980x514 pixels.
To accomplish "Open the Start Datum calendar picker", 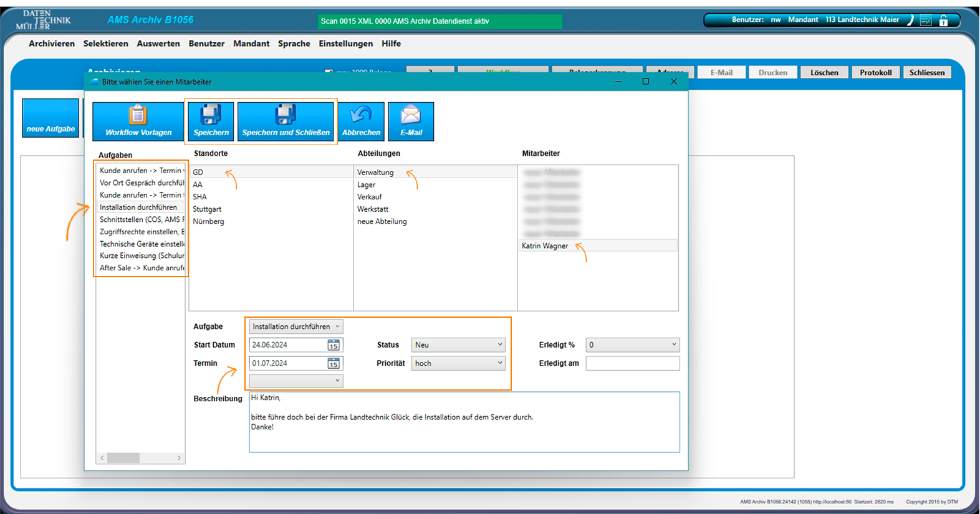I will click(x=334, y=345).
